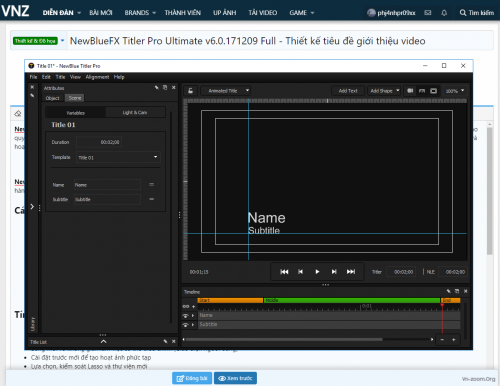Viewport: 500px width, 386px height.
Task: Click the Đăng bài post button
Action: click(192, 378)
